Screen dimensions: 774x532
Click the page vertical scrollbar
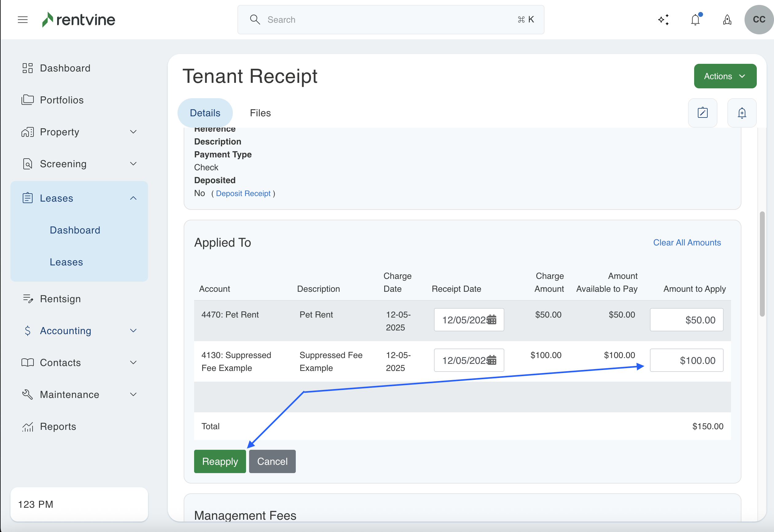(x=762, y=263)
